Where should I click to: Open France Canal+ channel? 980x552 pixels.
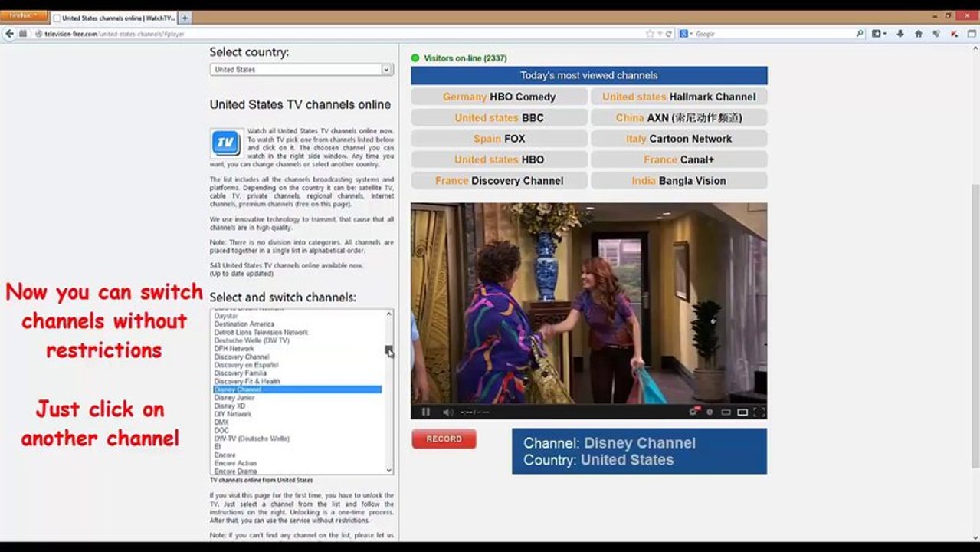point(679,159)
